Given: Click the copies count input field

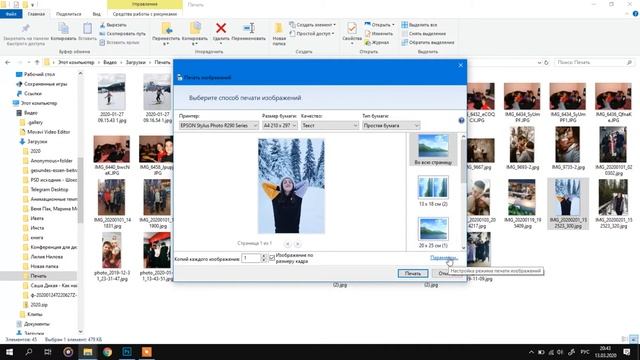Looking at the screenshot, I should [x=251, y=258].
